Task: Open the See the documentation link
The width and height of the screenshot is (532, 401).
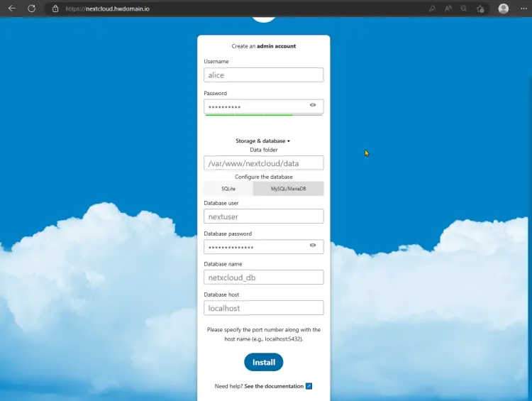Action: click(274, 386)
